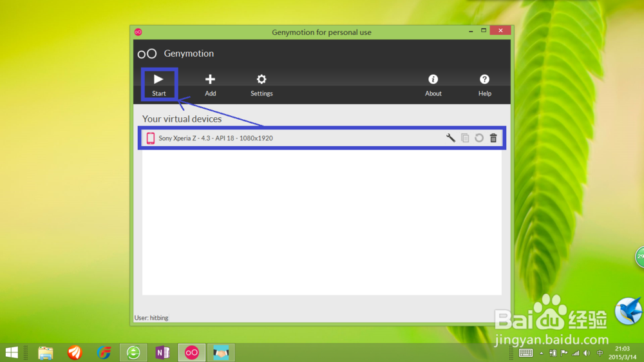Open wrench settings for Sony Xperia Z
This screenshot has height=362, width=644.
pyautogui.click(x=451, y=138)
